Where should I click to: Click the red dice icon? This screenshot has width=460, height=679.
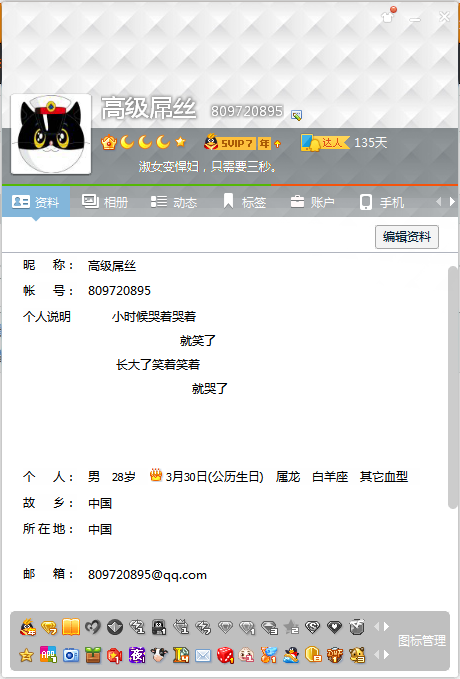click(x=225, y=655)
